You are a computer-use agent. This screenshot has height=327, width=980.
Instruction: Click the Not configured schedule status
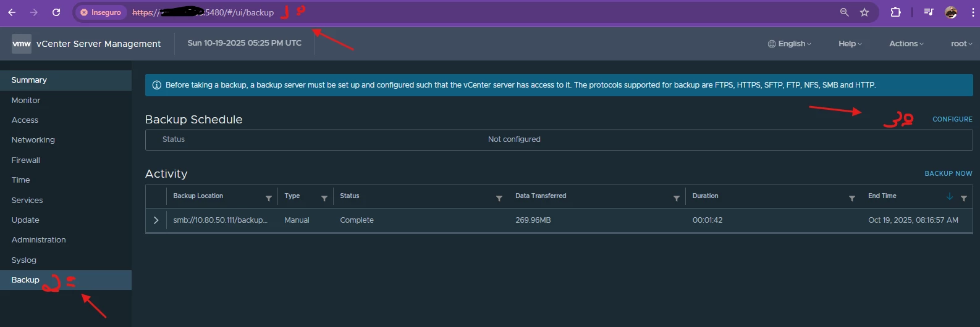coord(514,139)
